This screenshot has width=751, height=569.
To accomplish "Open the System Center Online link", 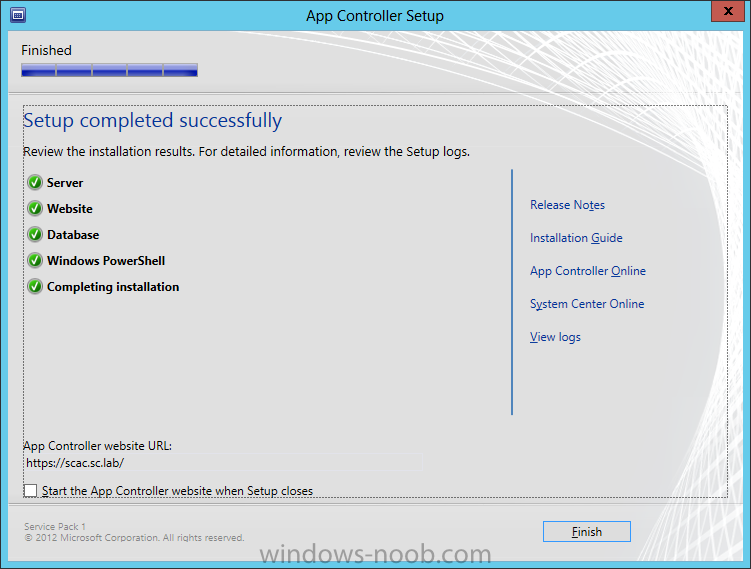I will pos(587,304).
